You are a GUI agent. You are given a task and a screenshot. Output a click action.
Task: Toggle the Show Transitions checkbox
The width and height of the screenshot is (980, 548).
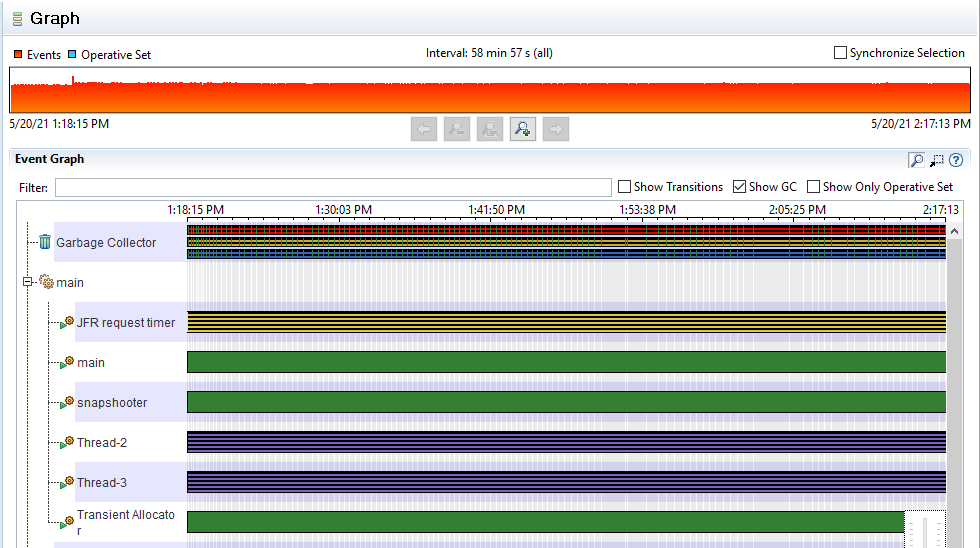coord(624,186)
